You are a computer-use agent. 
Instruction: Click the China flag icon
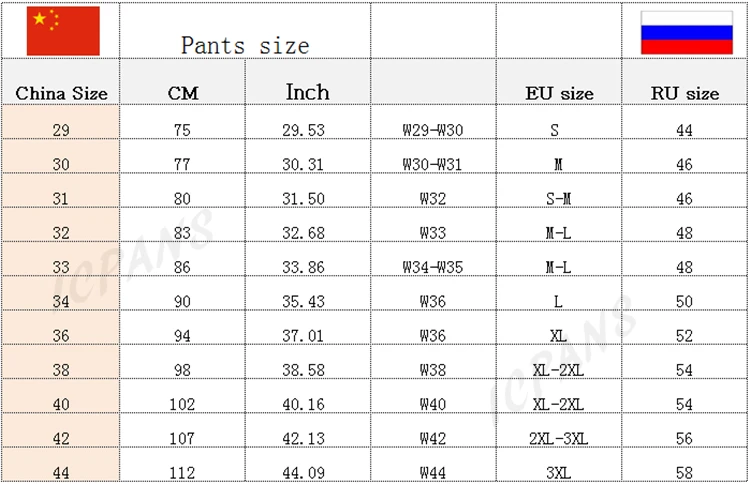coord(62,31)
